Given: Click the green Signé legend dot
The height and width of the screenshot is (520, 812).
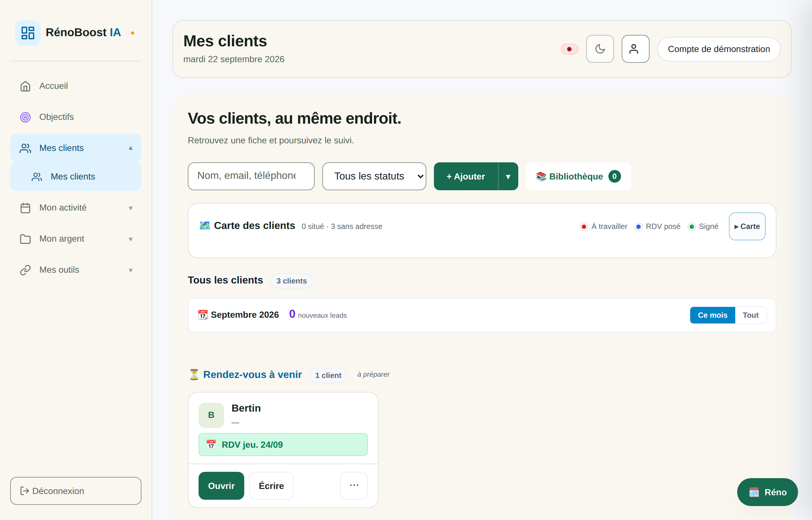Looking at the screenshot, I should (691, 227).
